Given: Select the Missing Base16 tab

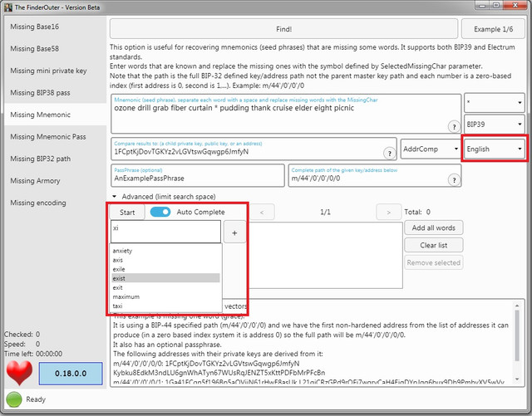Looking at the screenshot, I should point(56,27).
